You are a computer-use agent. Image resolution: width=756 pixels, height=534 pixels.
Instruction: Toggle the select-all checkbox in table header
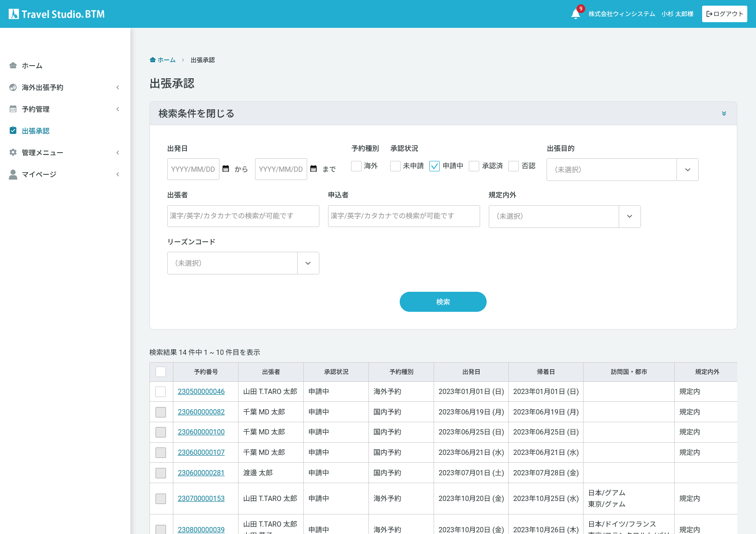coord(161,372)
